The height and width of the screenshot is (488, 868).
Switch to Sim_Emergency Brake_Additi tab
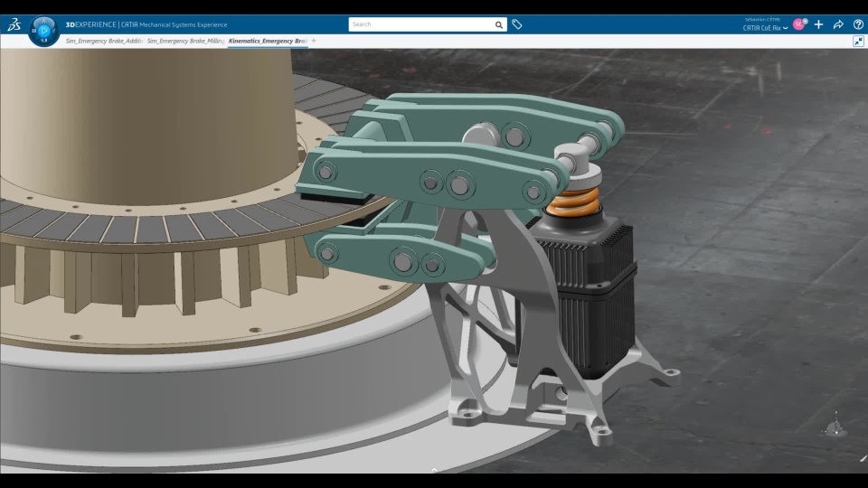coord(104,41)
